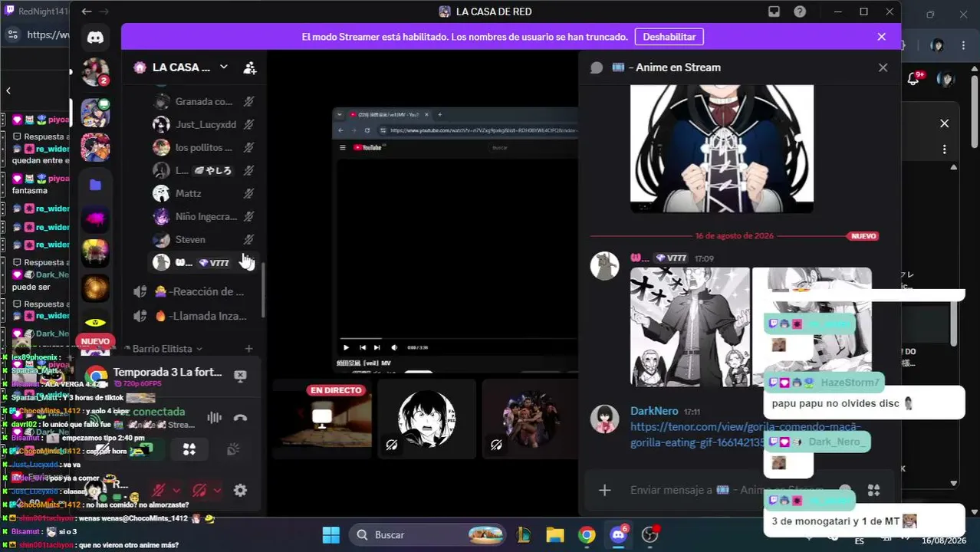Expand the LA CASA server dropdown menu
This screenshot has width=980, height=552.
tap(223, 67)
